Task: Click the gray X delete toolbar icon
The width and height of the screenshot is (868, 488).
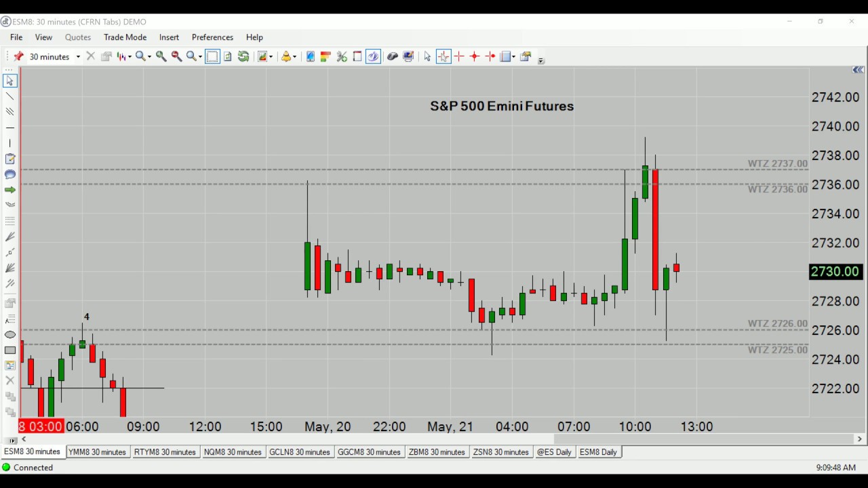Action: point(91,56)
